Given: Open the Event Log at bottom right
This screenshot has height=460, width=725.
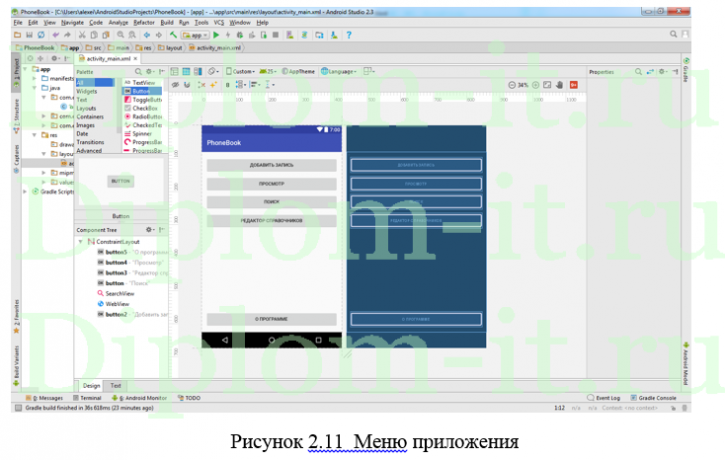Looking at the screenshot, I should click(x=603, y=398).
